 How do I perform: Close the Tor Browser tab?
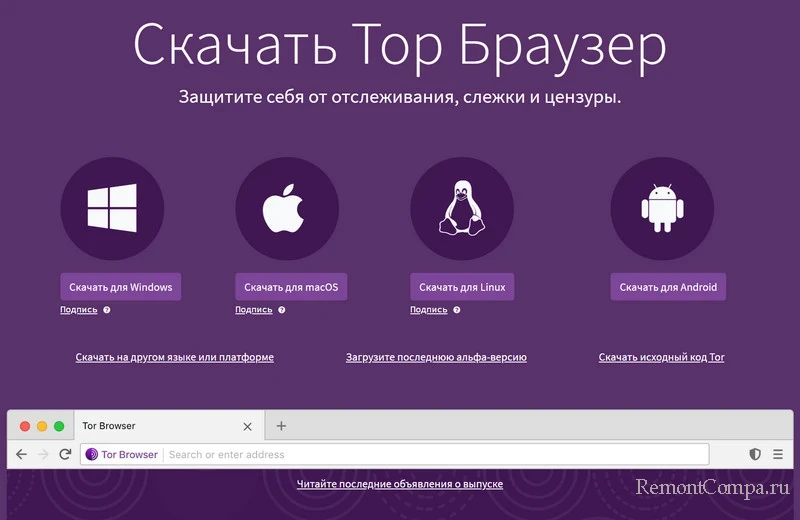(247, 427)
